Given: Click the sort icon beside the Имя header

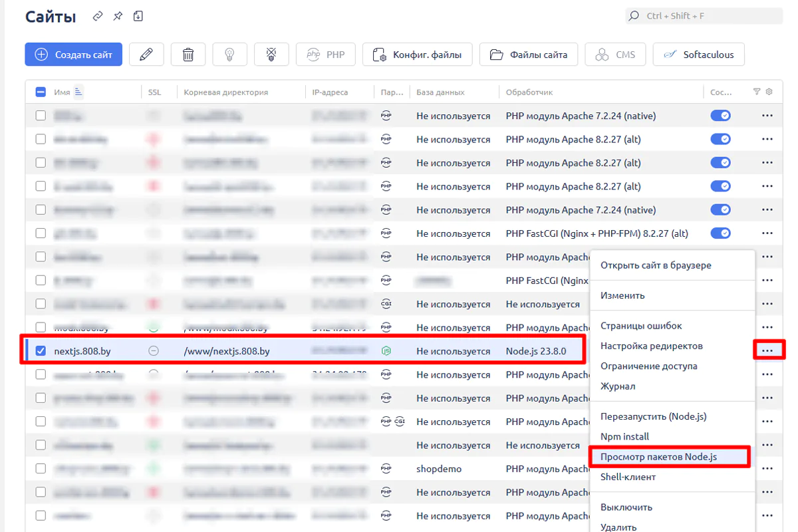Looking at the screenshot, I should point(78,92).
